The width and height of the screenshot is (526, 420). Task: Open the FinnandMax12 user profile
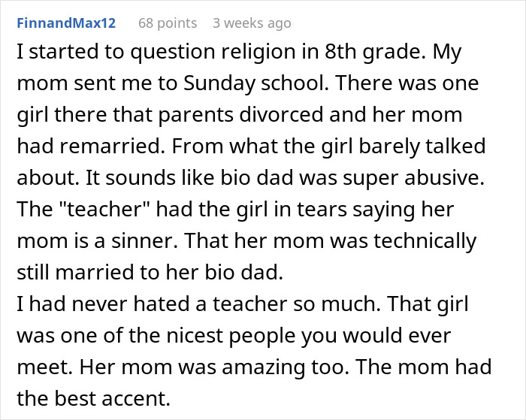(x=67, y=23)
